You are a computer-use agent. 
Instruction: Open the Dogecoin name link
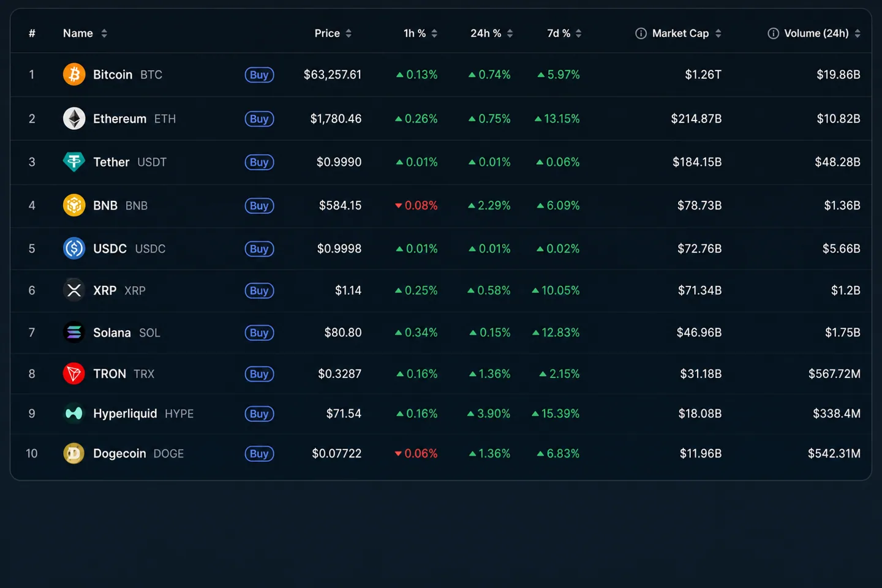119,454
